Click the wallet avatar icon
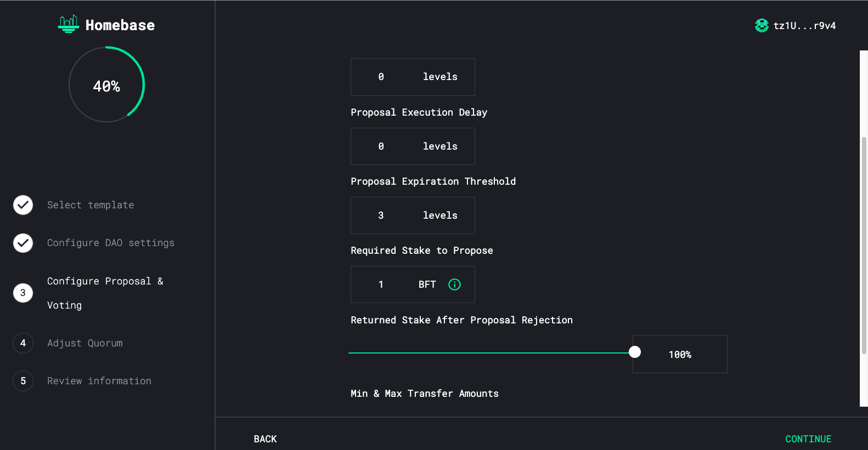This screenshot has width=868, height=450. (762, 26)
